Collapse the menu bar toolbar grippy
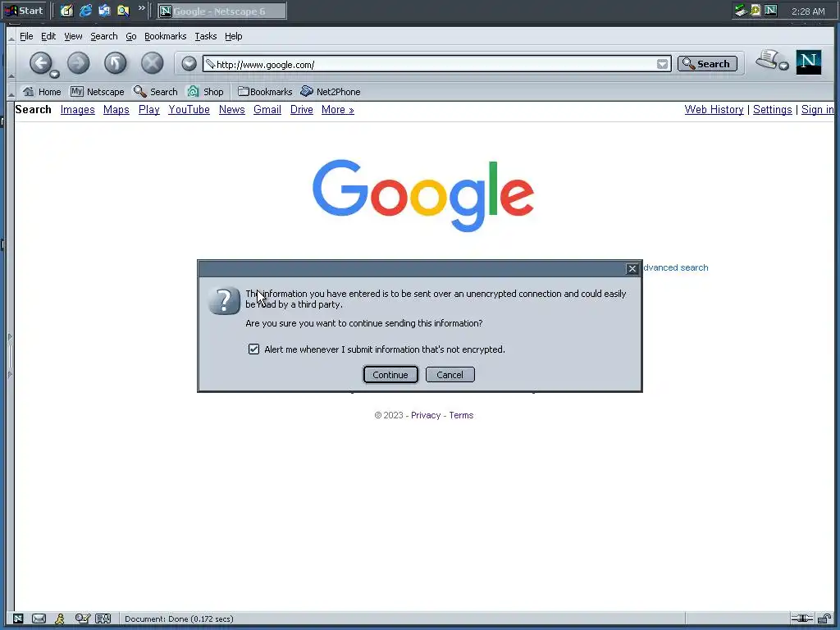The width and height of the screenshot is (840, 630). [x=11, y=36]
